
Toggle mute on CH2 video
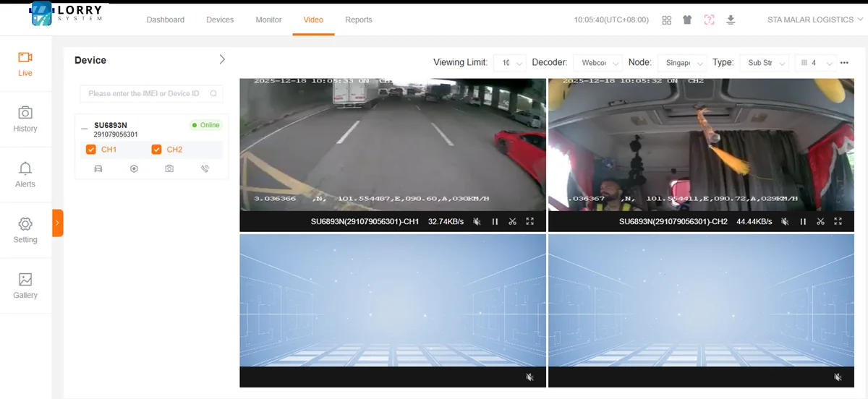coord(785,222)
